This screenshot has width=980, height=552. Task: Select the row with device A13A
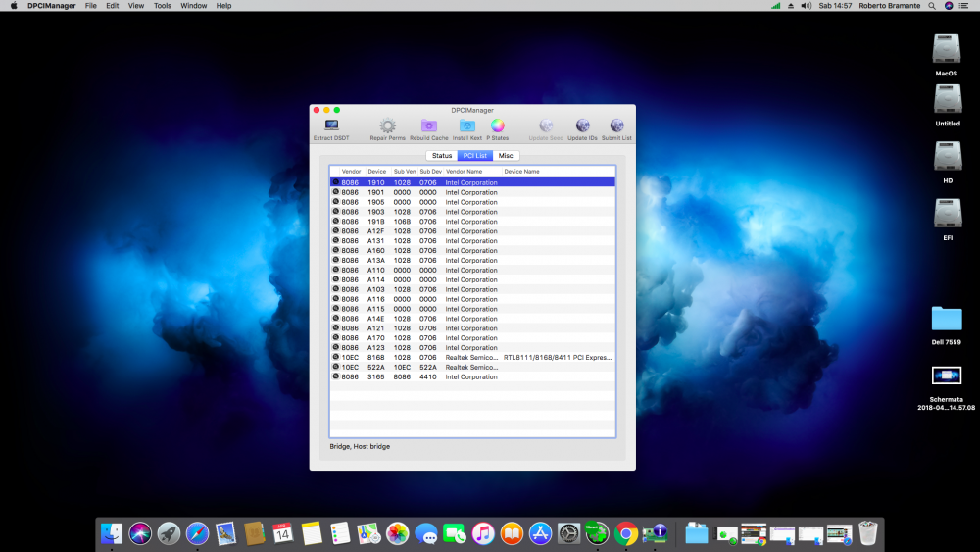(472, 261)
